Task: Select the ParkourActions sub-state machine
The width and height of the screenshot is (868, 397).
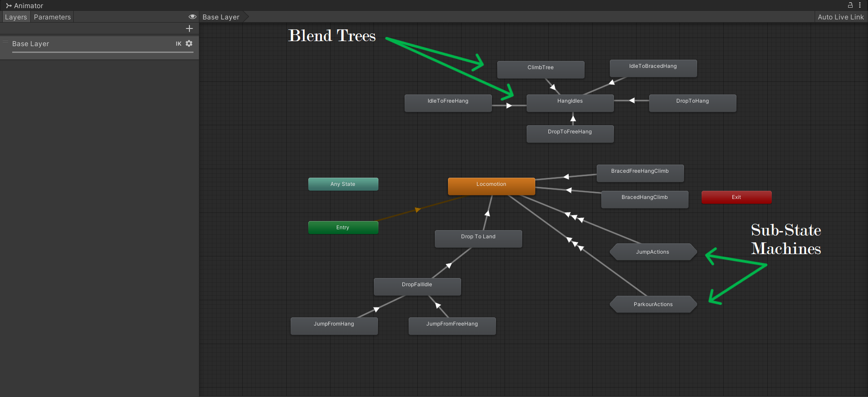Action: (x=653, y=304)
